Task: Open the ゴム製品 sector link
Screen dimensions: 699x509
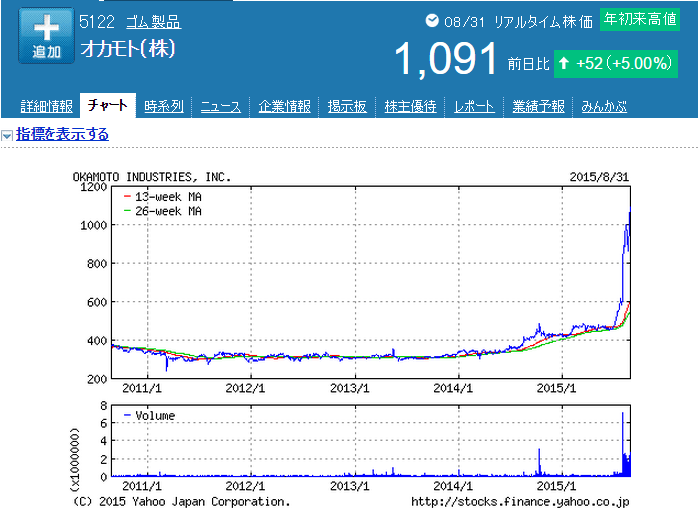Action: tap(153, 22)
